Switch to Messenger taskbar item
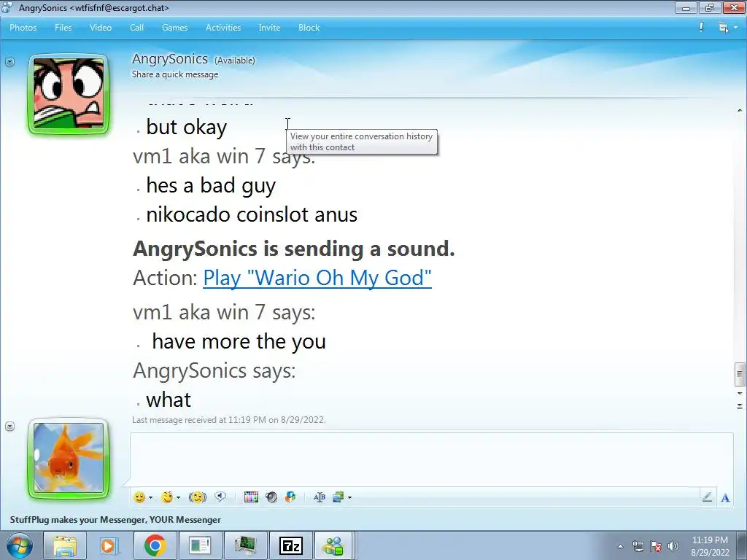Viewport: 747px width, 560px height. pos(333,545)
